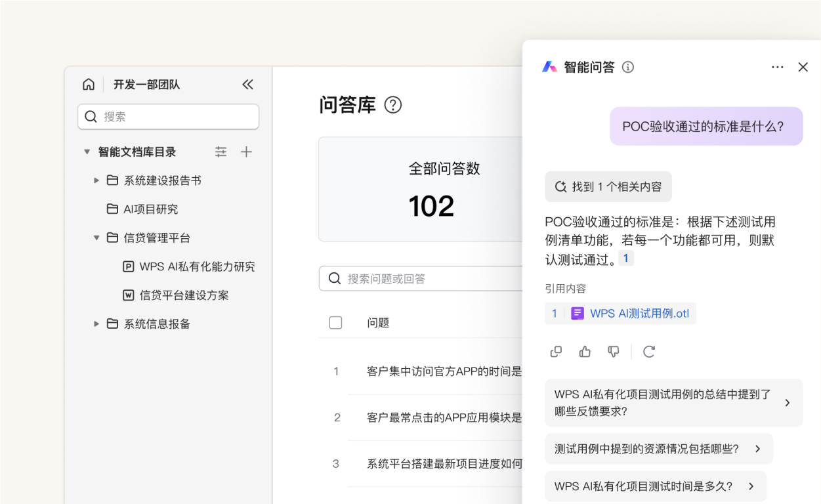Open info icon beside 智能问答 title

[628, 67]
